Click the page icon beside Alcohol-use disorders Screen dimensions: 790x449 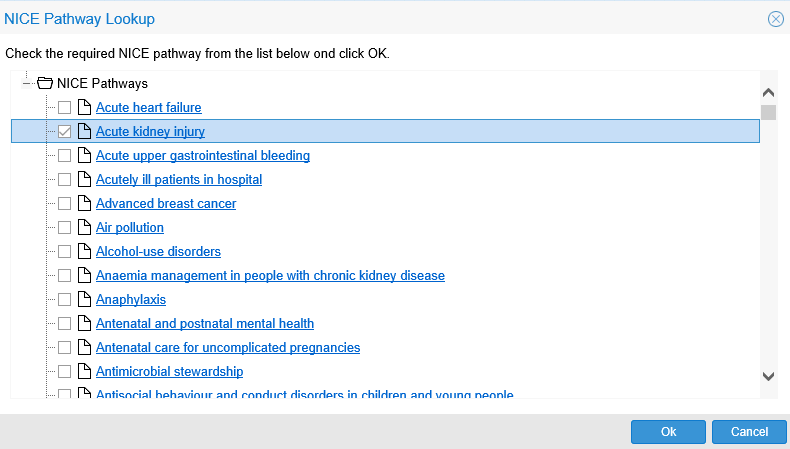pos(84,252)
